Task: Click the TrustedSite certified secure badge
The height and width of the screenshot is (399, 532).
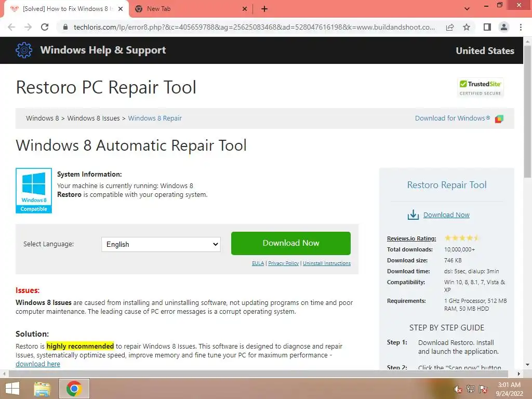Action: tap(481, 88)
